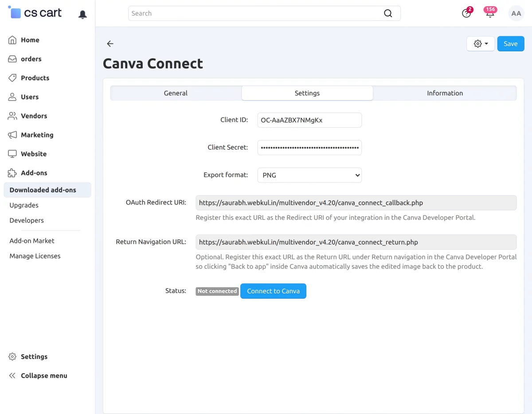Open notifications bell with 156 badge
Image resolution: width=532 pixels, height=414 pixels.
(x=490, y=13)
